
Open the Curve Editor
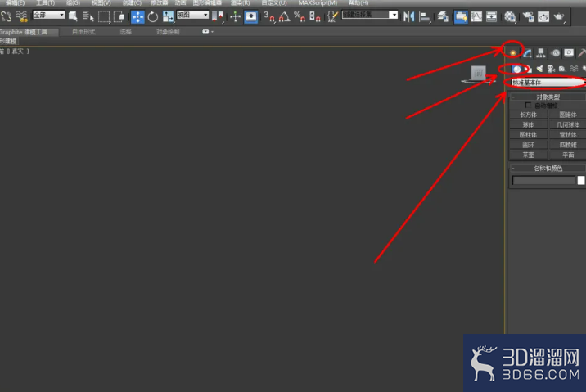click(476, 16)
